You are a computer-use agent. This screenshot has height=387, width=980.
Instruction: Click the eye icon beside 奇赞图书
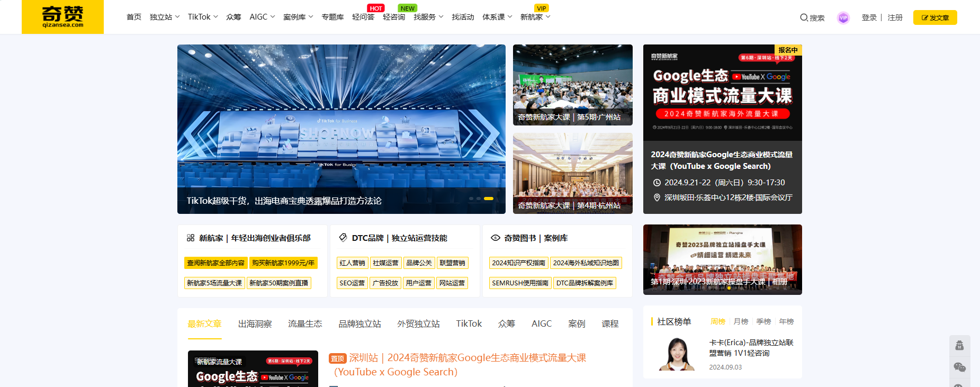[x=496, y=238]
